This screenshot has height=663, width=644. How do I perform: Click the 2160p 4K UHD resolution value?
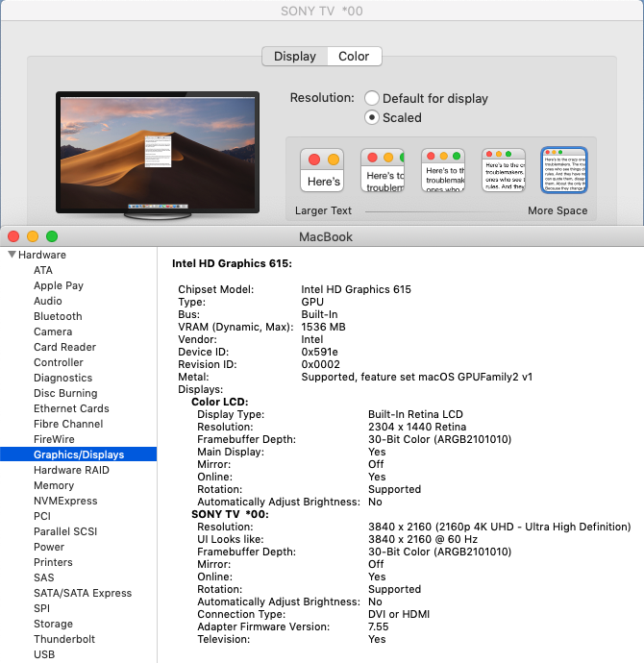(x=500, y=527)
